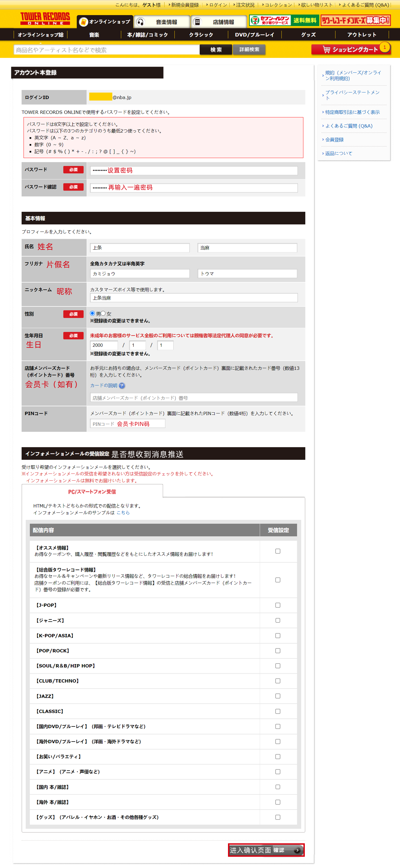Check the グッズ checkbox
The width and height of the screenshot is (400, 868).
[x=278, y=817]
